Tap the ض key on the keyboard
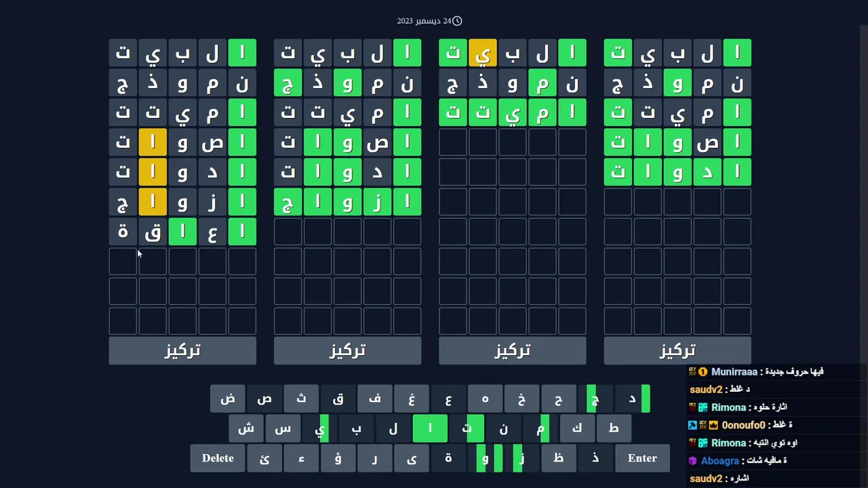 (228, 399)
